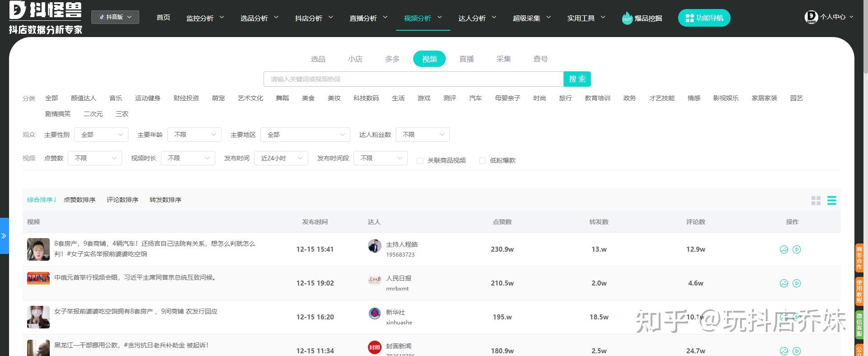
Task: Open 发布时间段 dropdown
Action: [x=381, y=158]
